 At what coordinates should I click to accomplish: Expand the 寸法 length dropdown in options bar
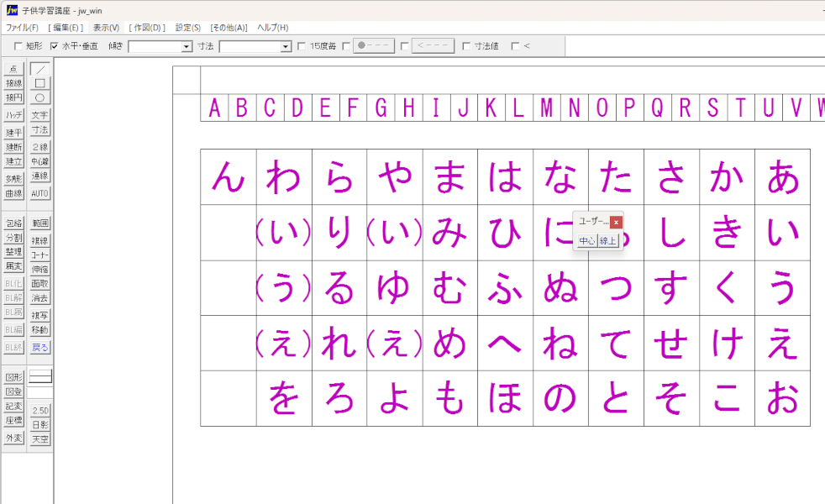[286, 47]
